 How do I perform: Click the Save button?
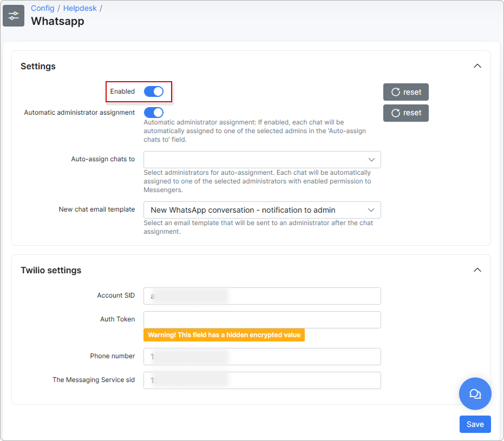pos(475,424)
